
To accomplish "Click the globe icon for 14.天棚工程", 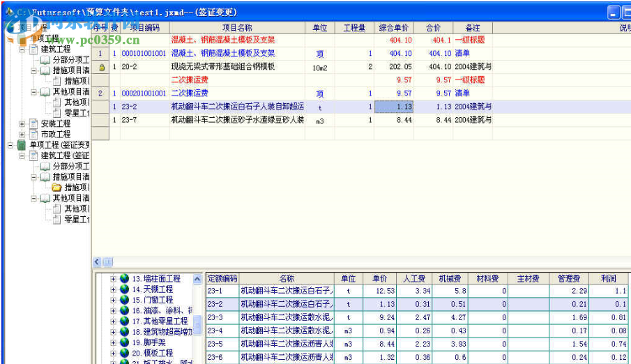I will pyautogui.click(x=125, y=289).
